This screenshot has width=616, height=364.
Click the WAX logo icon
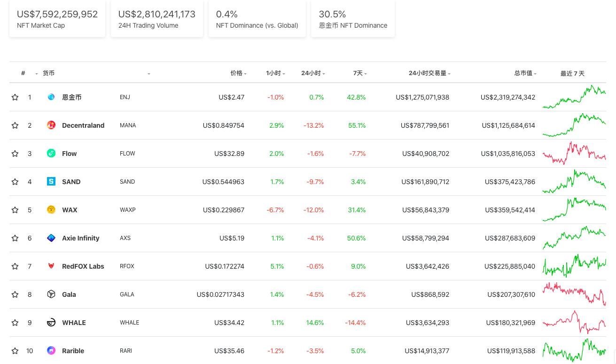pyautogui.click(x=51, y=210)
